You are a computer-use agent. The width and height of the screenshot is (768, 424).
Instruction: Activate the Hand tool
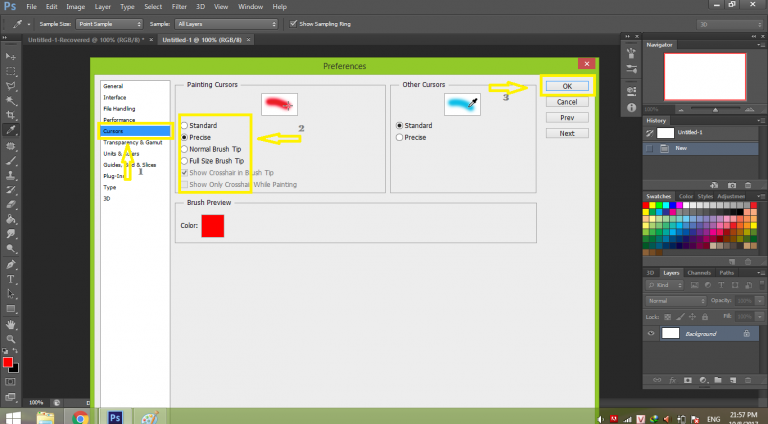10,324
